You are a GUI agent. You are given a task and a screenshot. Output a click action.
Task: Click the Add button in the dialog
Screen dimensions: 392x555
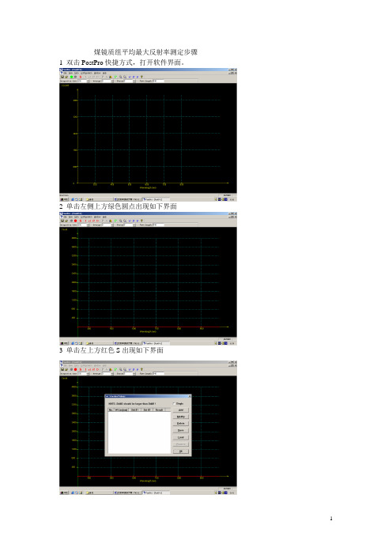(181, 410)
